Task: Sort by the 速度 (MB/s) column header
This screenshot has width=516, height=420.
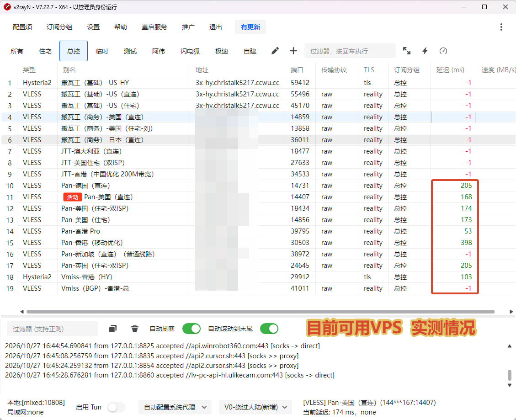Action: [x=496, y=70]
